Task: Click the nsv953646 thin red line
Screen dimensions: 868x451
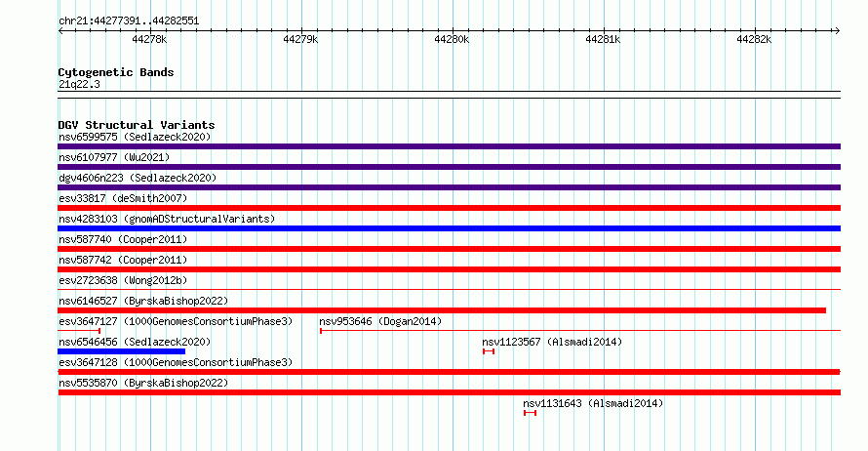Action: point(580,331)
